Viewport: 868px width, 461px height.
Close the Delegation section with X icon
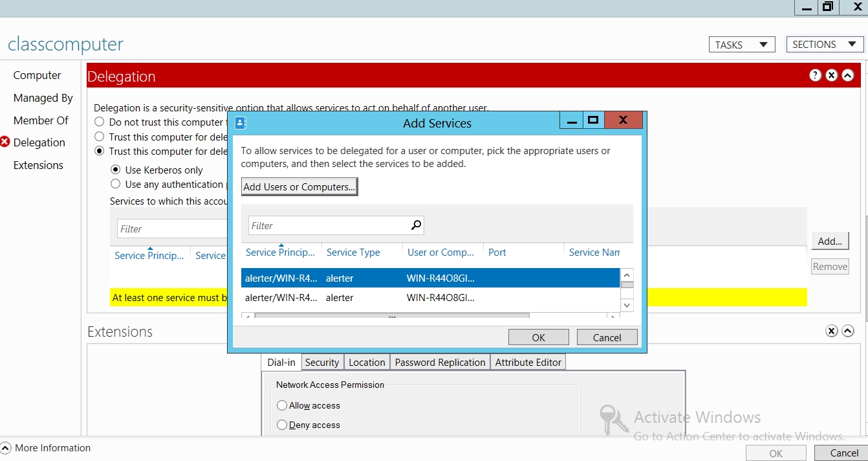(x=831, y=76)
